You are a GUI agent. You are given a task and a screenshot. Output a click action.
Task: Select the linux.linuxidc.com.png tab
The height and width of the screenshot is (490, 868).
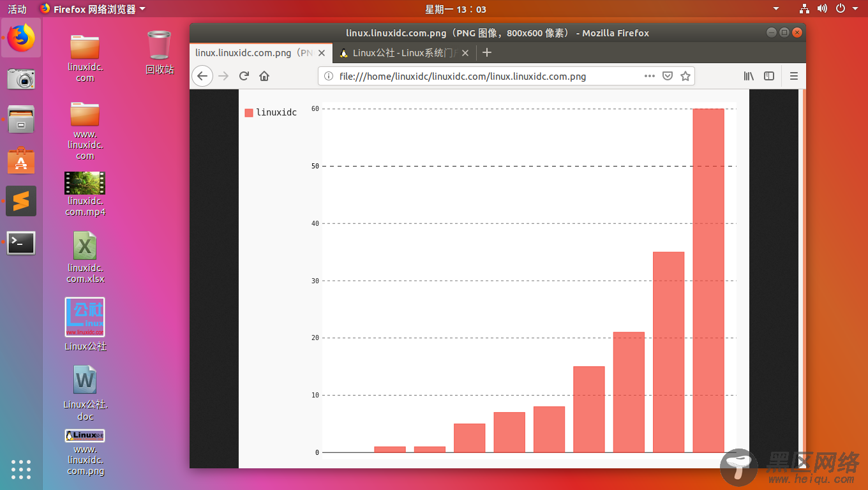[x=261, y=53]
